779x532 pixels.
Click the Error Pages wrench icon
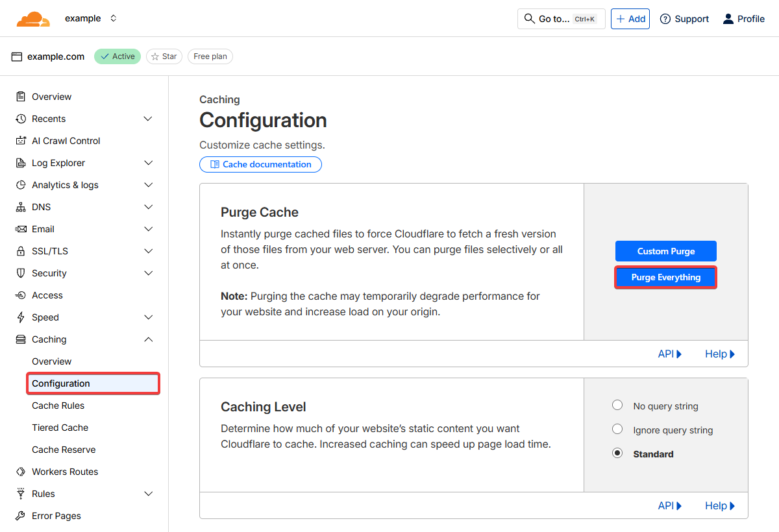coord(21,516)
